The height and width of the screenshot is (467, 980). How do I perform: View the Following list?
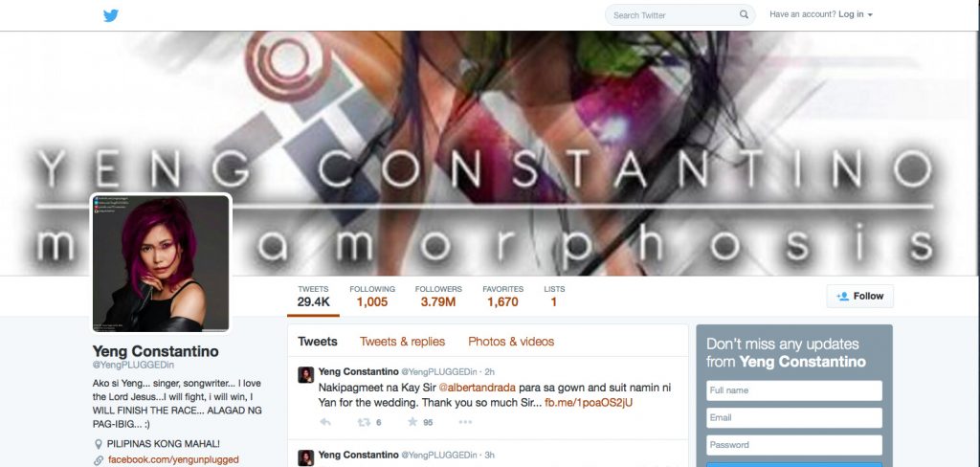click(x=372, y=297)
